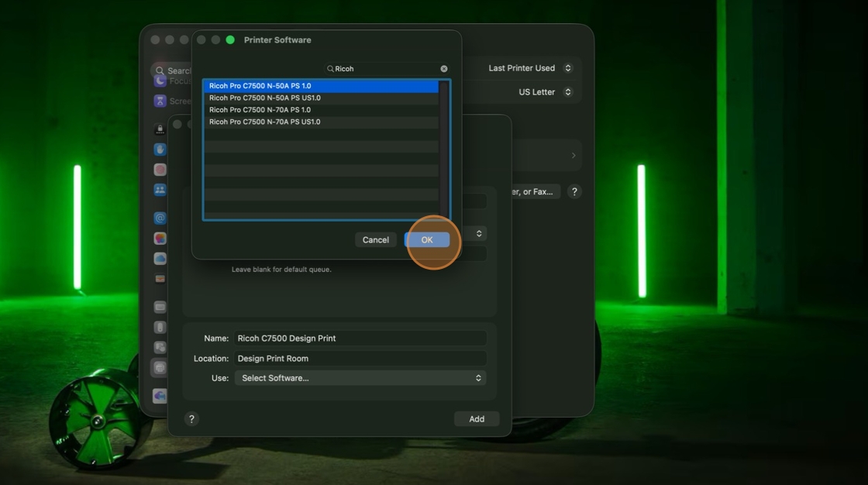Screen dimensions: 868x485
Task: Open Trackpad settings icon in sidebar
Action: click(x=160, y=347)
